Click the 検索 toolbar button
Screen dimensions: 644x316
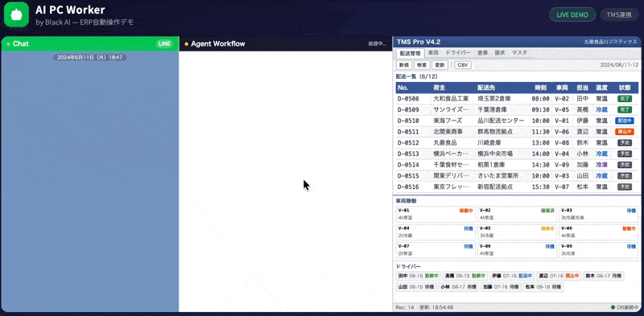point(422,65)
